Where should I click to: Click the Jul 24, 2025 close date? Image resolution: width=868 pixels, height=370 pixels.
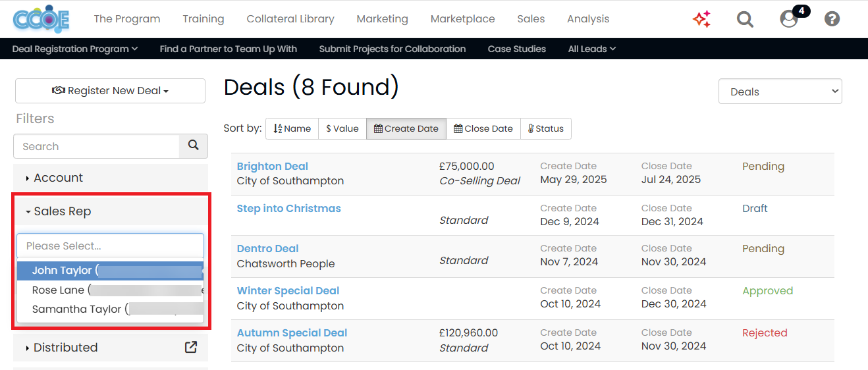671,180
